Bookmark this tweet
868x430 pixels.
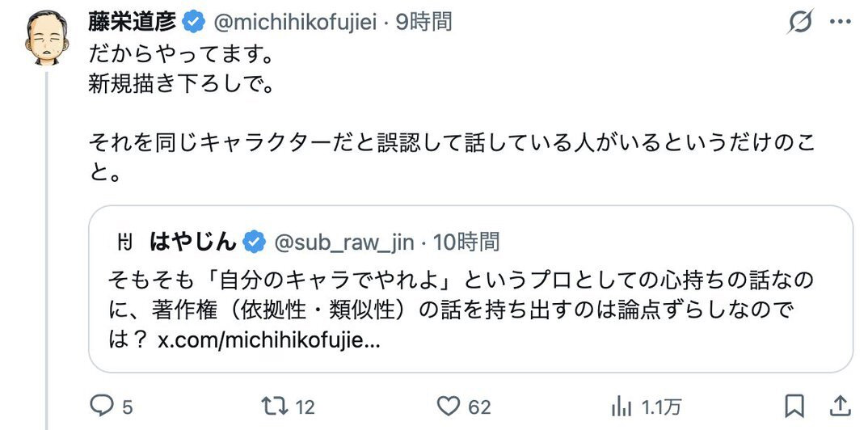click(x=794, y=406)
